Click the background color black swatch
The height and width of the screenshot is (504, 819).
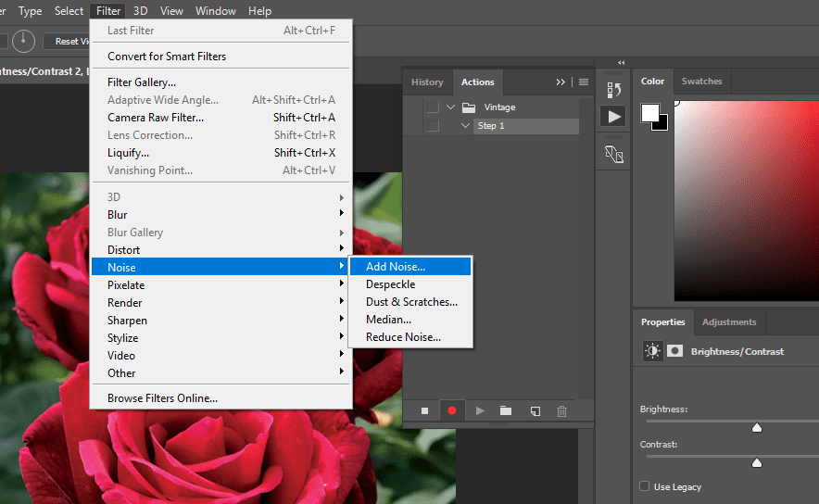[662, 125]
